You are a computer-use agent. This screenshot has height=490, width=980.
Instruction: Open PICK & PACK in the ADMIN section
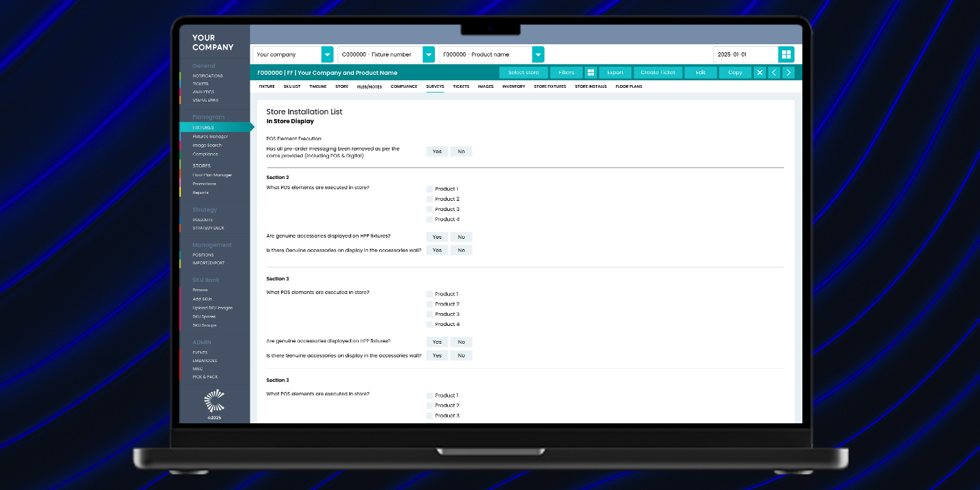(206, 377)
